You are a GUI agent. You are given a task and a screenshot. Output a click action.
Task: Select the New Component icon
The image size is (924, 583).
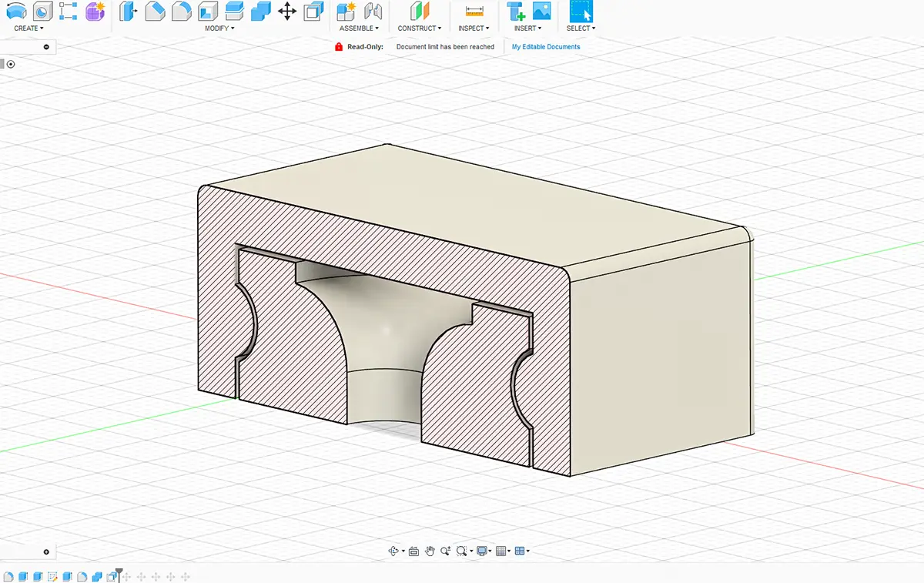pos(346,11)
